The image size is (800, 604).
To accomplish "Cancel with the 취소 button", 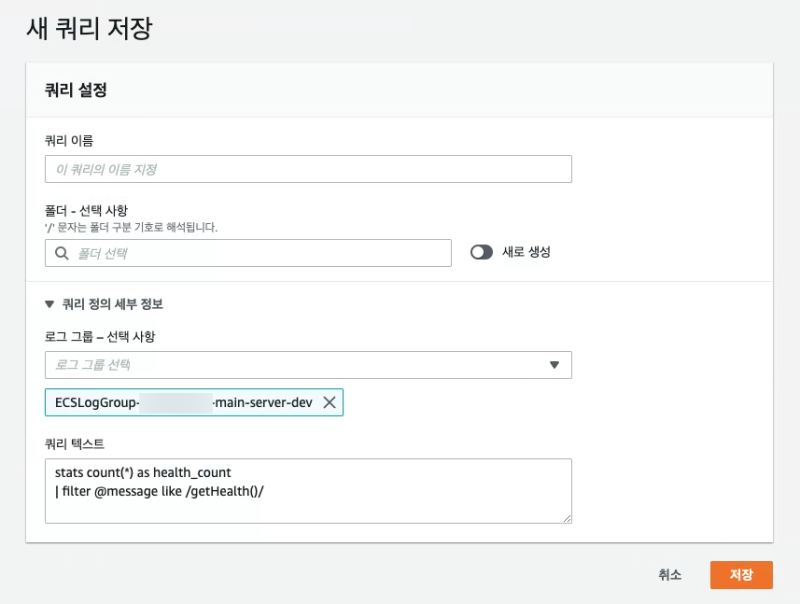I will (670, 575).
